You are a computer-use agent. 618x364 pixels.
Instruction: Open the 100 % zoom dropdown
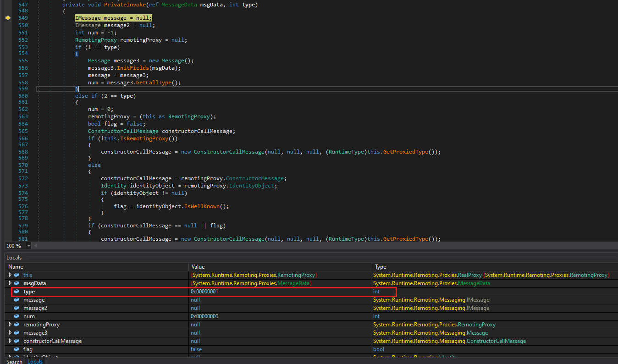(29, 246)
